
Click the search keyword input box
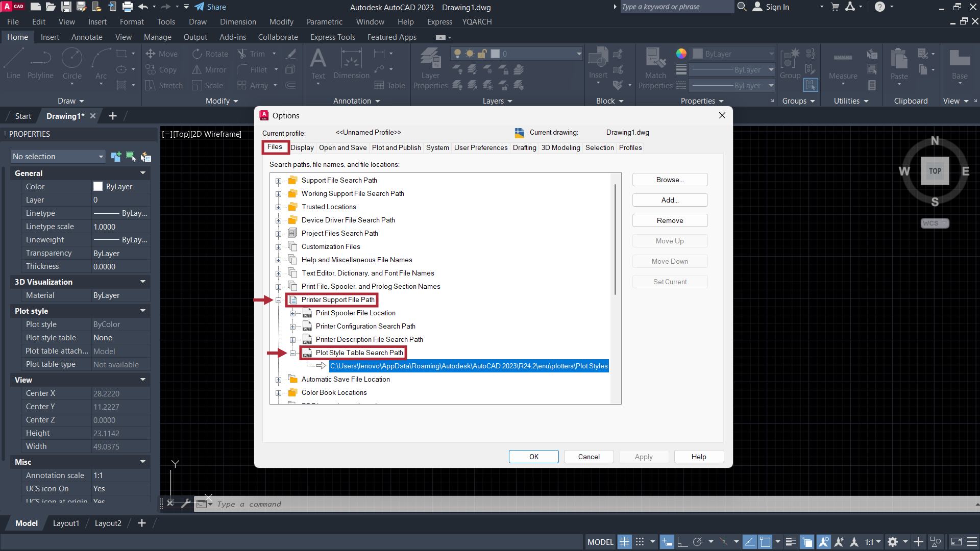(x=676, y=7)
